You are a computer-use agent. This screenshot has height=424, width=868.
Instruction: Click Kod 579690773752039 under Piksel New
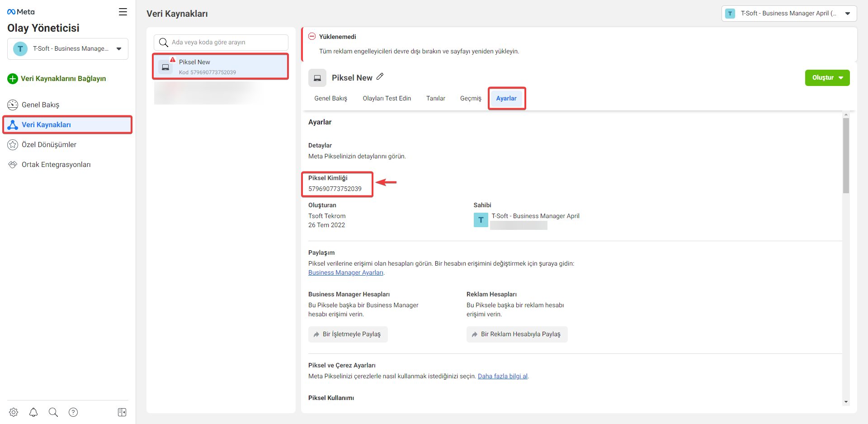point(208,72)
